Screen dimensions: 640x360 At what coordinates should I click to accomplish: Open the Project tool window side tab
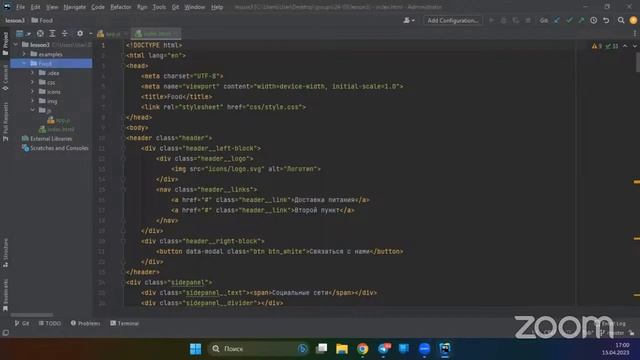coord(5,43)
